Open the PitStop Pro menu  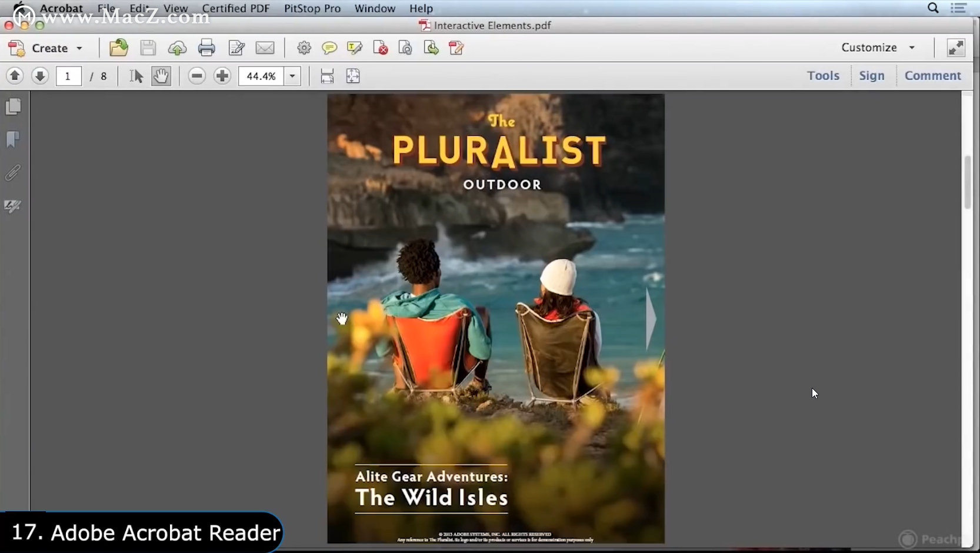pyautogui.click(x=312, y=8)
